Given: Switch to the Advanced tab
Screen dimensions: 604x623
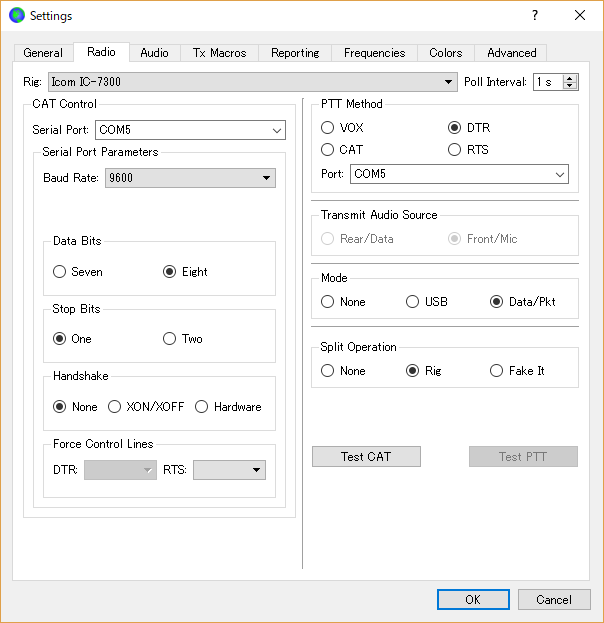Looking at the screenshot, I should pyautogui.click(x=511, y=53).
